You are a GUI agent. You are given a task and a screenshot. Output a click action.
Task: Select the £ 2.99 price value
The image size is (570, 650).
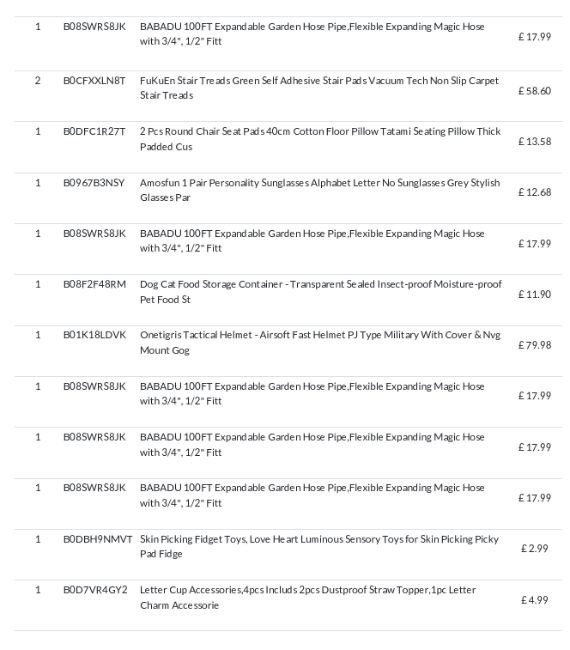[534, 548]
